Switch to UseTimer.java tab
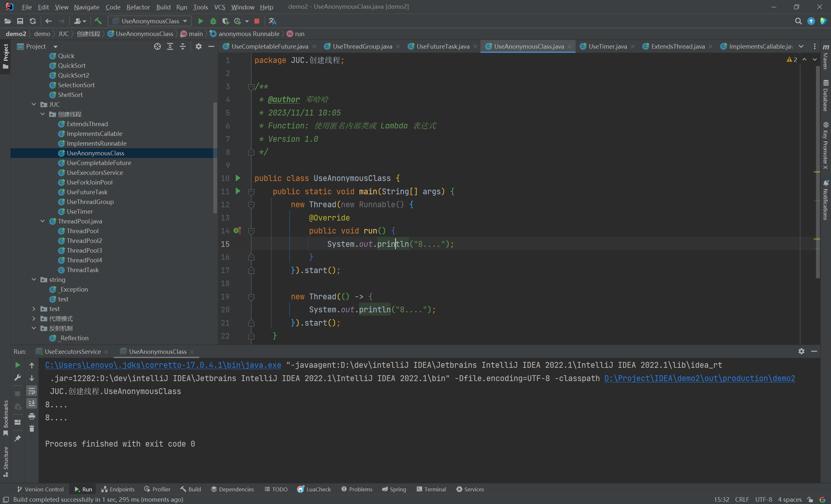The image size is (831, 504). pyautogui.click(x=607, y=46)
